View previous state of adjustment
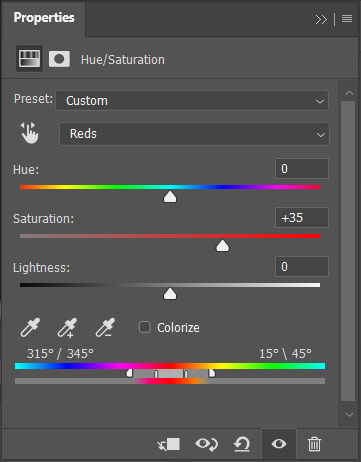Viewport: 361px width, 462px height. click(206, 444)
